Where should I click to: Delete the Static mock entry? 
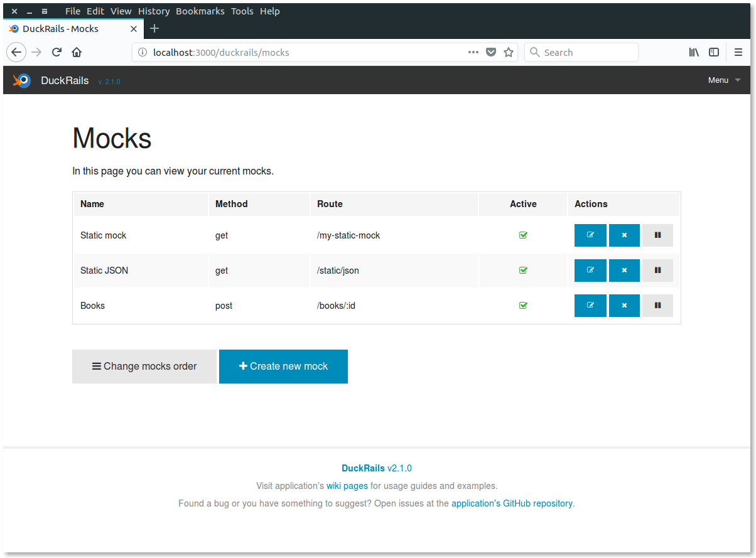point(624,235)
